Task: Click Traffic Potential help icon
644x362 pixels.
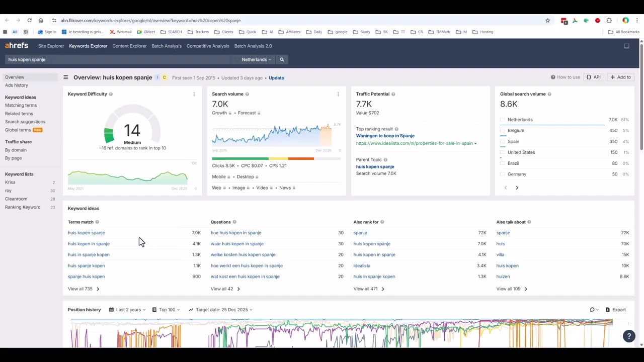Action: pyautogui.click(x=393, y=94)
